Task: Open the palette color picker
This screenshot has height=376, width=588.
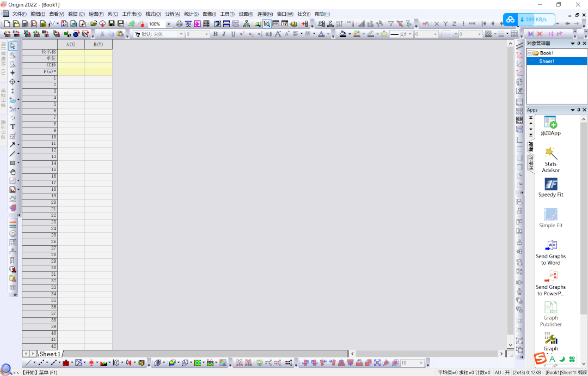Action: click(357, 34)
